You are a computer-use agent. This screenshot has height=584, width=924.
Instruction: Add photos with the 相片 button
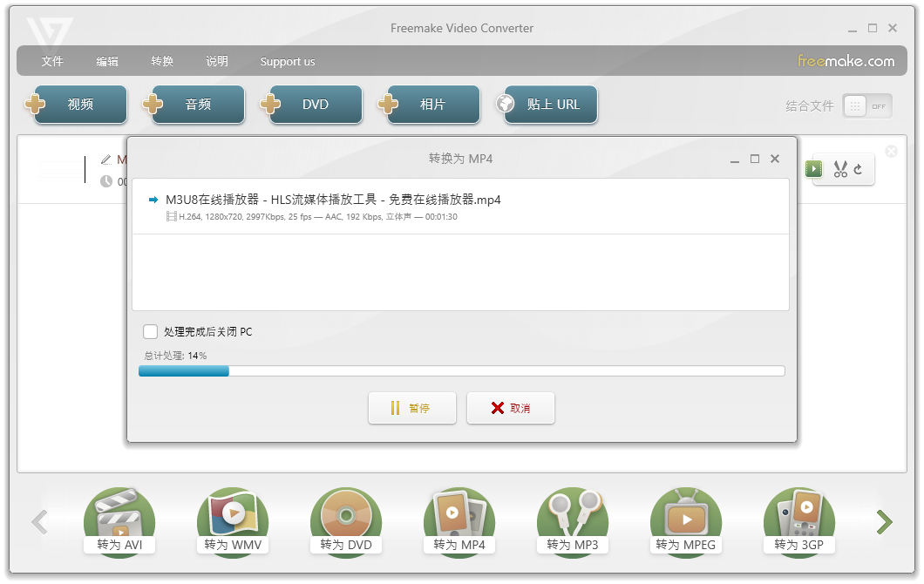[x=433, y=105]
